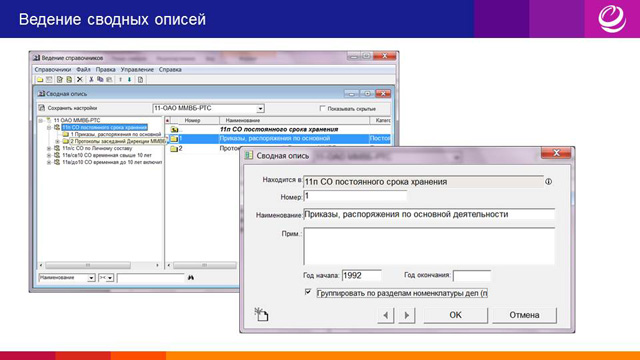The width and height of the screenshot is (640, 360).
Task: Click the parent folder icon in list
Action: [x=174, y=129]
